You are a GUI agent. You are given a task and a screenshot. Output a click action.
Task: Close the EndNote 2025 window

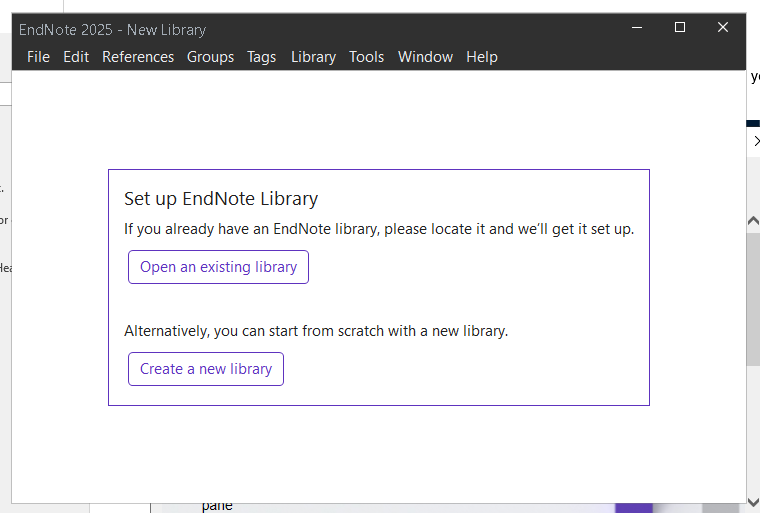(x=723, y=28)
